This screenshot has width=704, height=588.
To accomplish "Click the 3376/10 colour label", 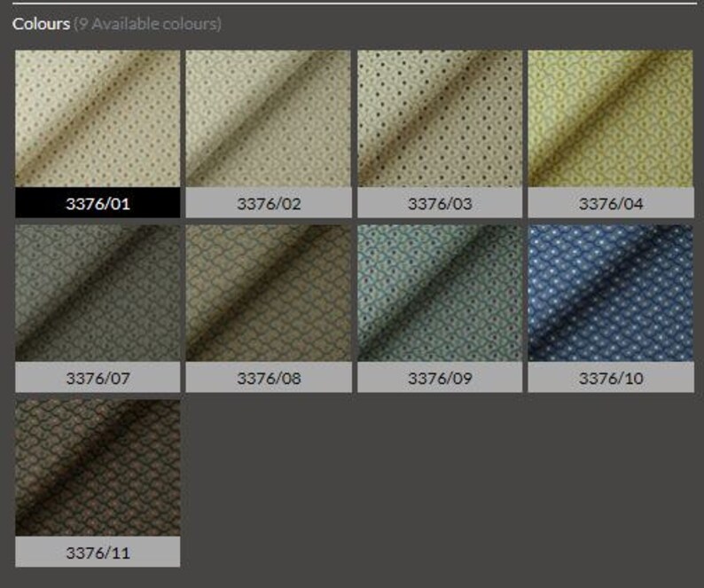I will tap(611, 378).
